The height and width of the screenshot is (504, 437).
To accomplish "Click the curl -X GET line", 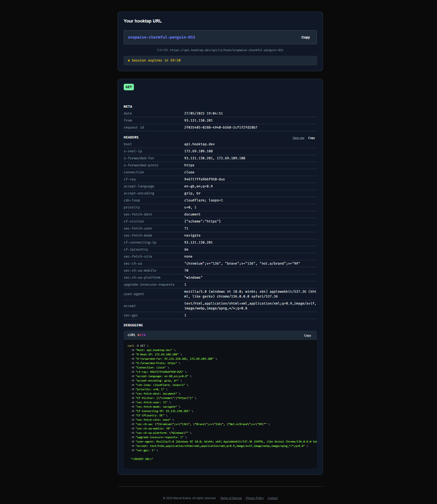I will [x=138, y=346].
